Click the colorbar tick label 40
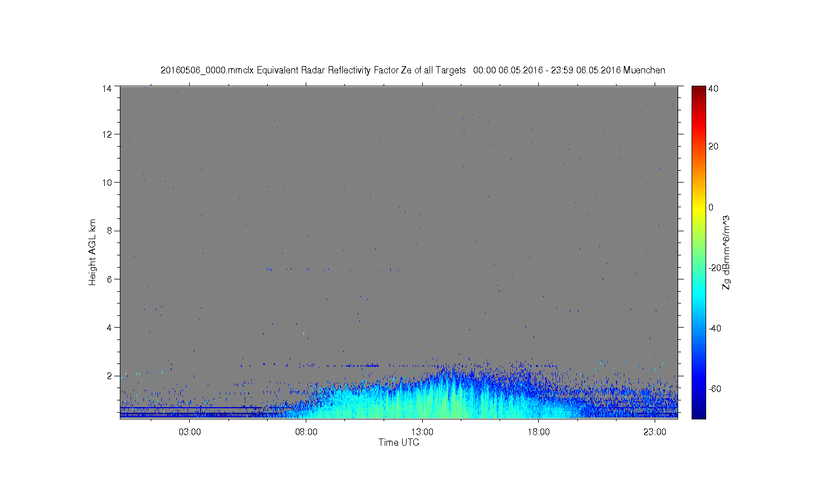This screenshot has height=504, width=840. 713,88
